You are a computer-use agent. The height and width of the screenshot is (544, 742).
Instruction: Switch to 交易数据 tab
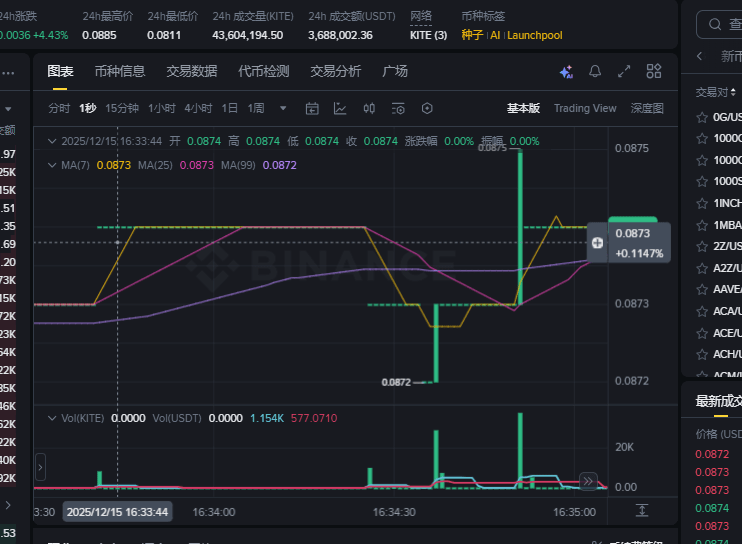[192, 71]
